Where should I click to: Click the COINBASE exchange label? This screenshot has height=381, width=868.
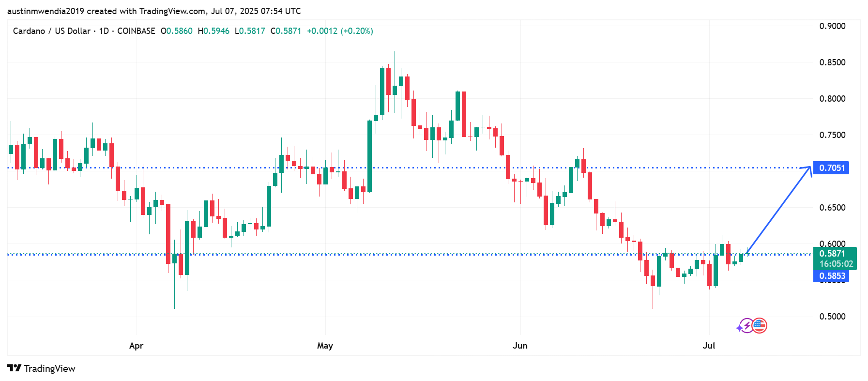pos(136,31)
